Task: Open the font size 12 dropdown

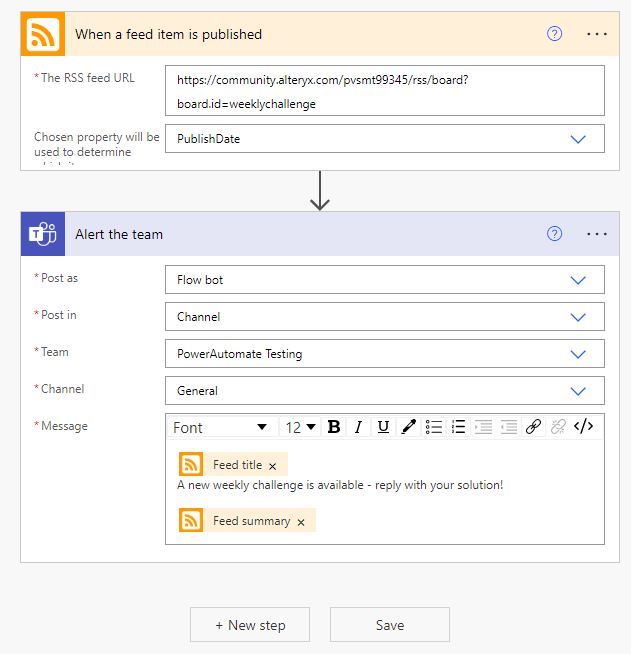Action: (x=300, y=427)
